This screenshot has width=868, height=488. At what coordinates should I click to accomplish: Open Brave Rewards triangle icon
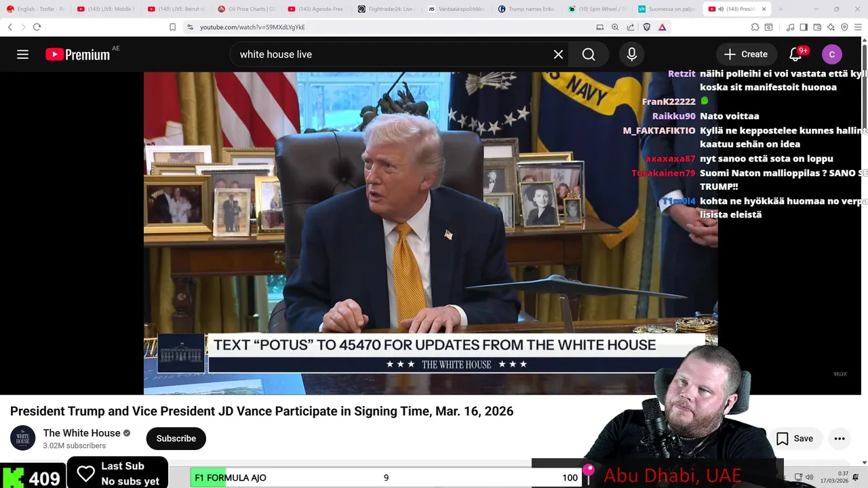point(662,27)
